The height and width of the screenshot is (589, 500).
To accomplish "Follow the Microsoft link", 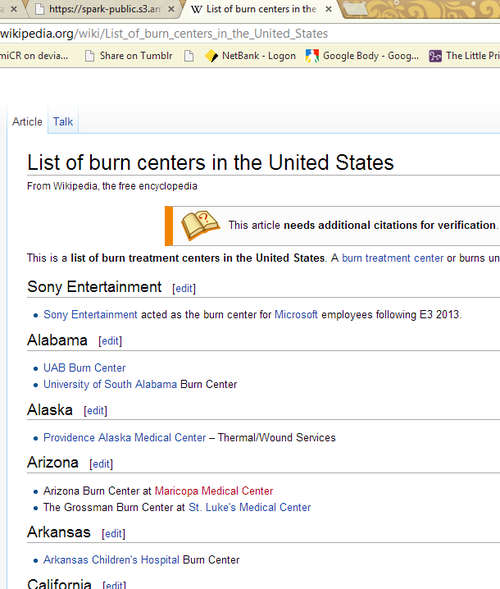I will pos(296,314).
